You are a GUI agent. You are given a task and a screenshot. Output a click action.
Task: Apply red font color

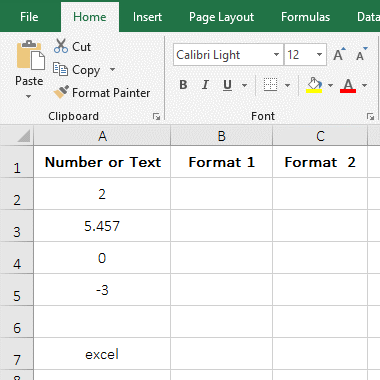(x=348, y=85)
